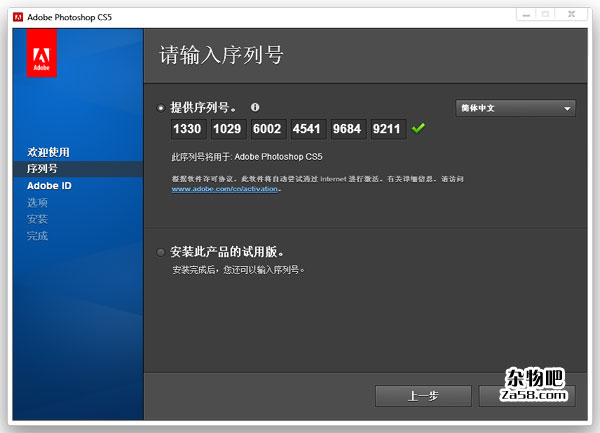Image resolution: width=600 pixels, height=433 pixels.
Task: Click serial number field containing 9684
Action: point(348,129)
